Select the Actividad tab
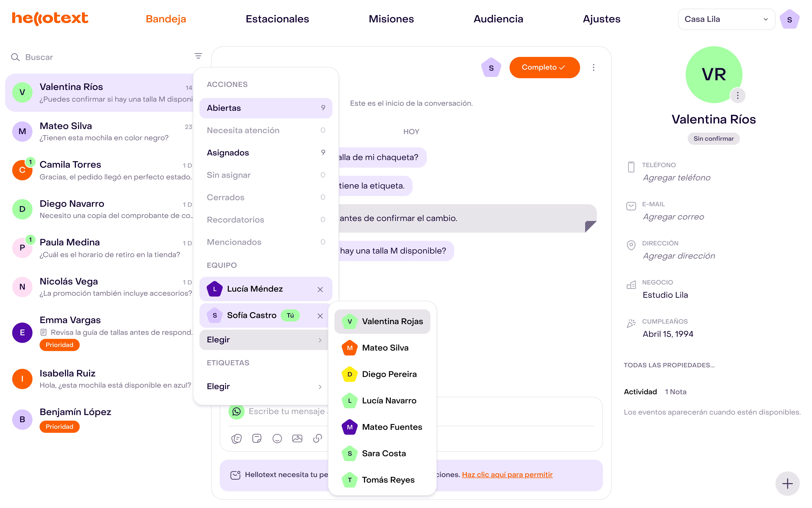The image size is (812, 508). tap(640, 392)
